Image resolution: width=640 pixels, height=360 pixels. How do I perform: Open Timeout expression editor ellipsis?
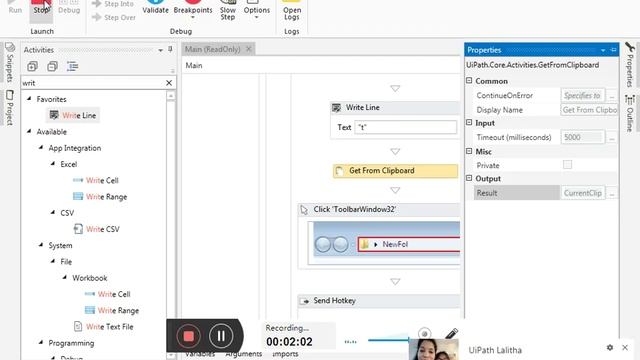tap(611, 138)
